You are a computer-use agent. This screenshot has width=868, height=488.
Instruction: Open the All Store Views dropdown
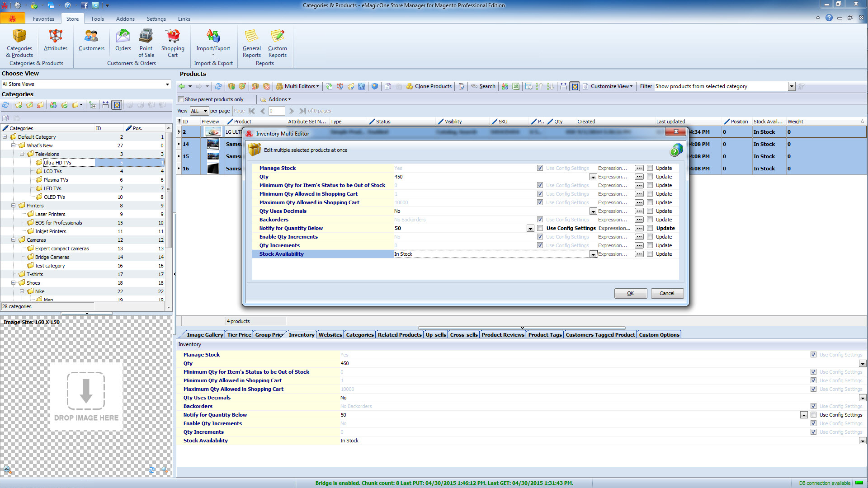167,84
